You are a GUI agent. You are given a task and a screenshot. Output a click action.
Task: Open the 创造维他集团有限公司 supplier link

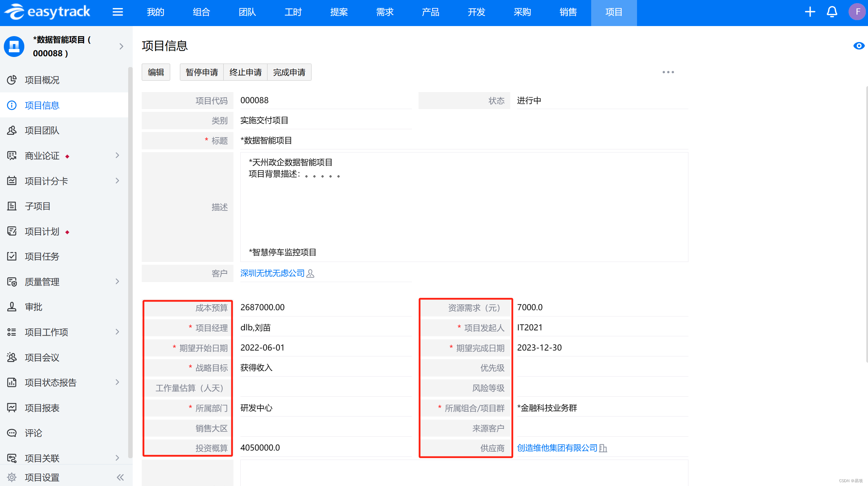coord(557,448)
